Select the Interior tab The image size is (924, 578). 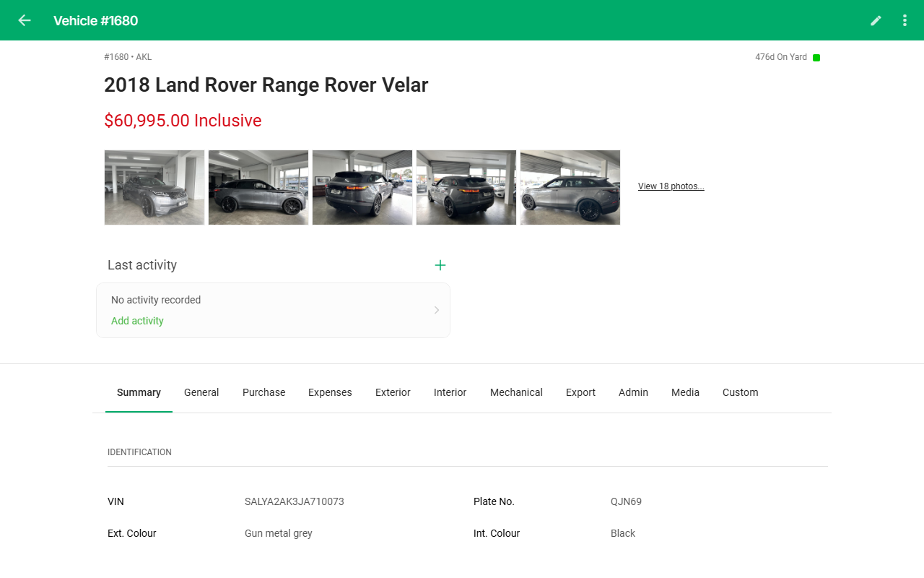450,392
